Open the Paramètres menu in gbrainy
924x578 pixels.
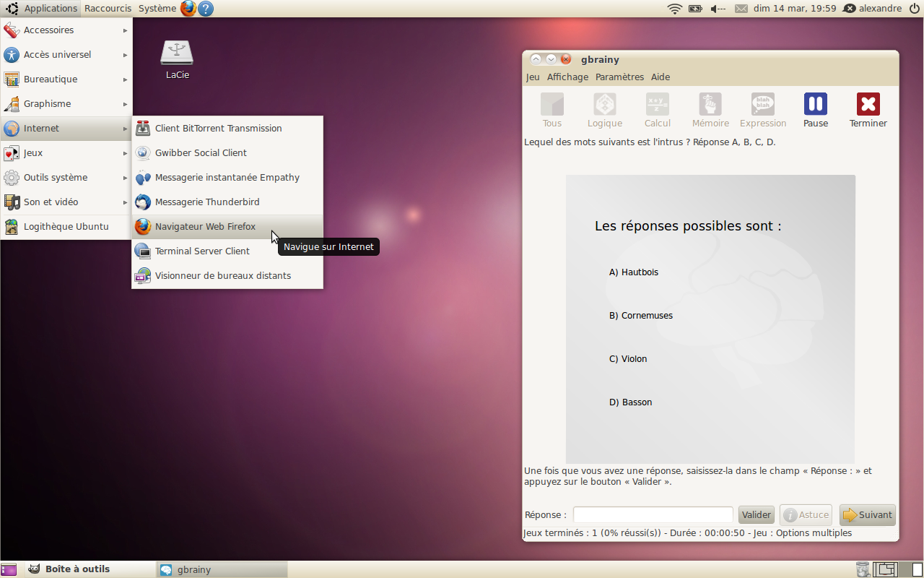coord(619,77)
